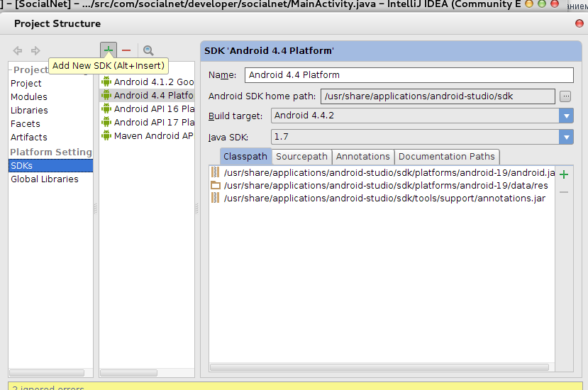Open Project settings in sidebar
588x390 pixels.
coord(26,83)
